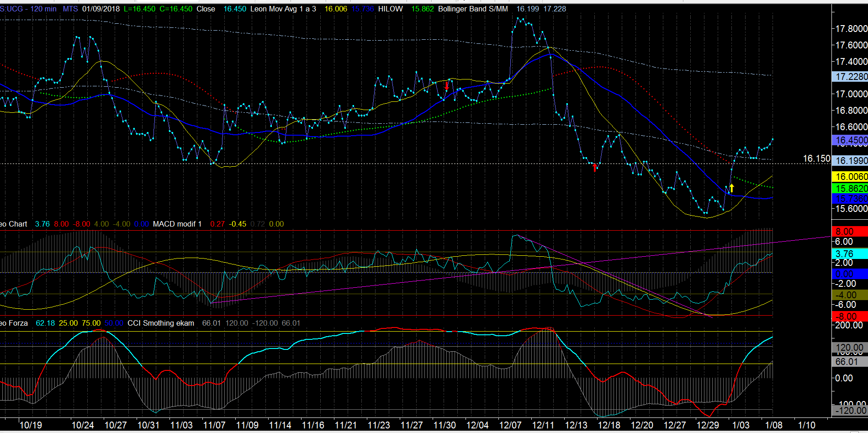Click the yellow 16.006 value in header
The height and width of the screenshot is (433, 868).
[336, 9]
